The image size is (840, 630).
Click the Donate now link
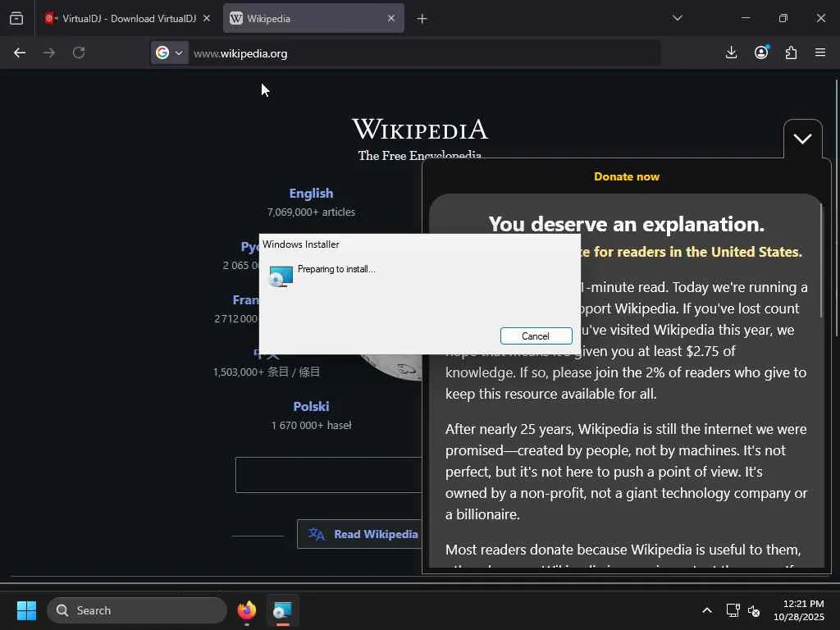point(627,177)
